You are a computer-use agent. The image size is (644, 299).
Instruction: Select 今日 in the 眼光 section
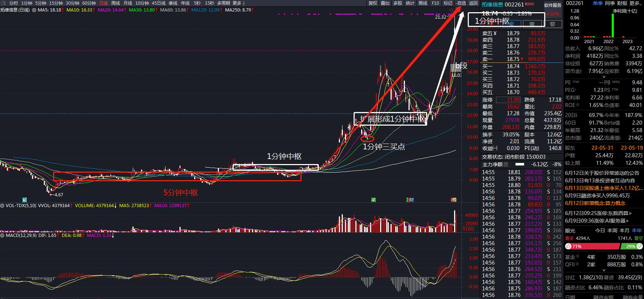tap(600, 230)
